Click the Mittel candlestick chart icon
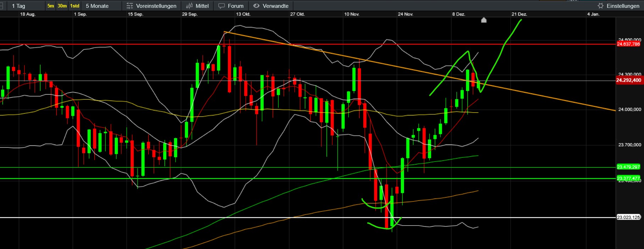Screen dimensions: 644x249 189,6
